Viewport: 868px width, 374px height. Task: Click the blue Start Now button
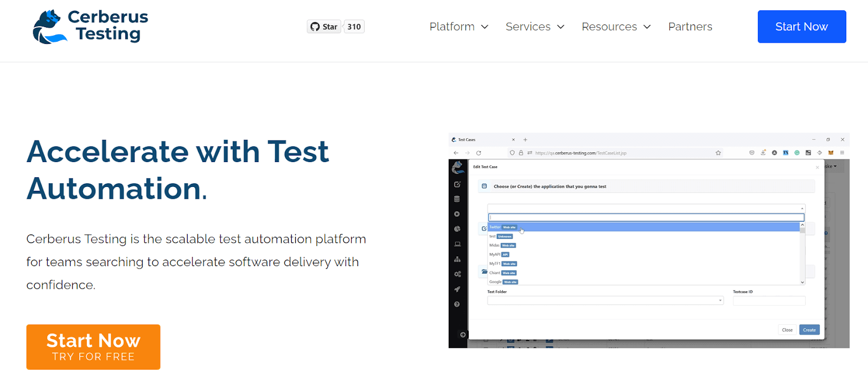(x=801, y=27)
